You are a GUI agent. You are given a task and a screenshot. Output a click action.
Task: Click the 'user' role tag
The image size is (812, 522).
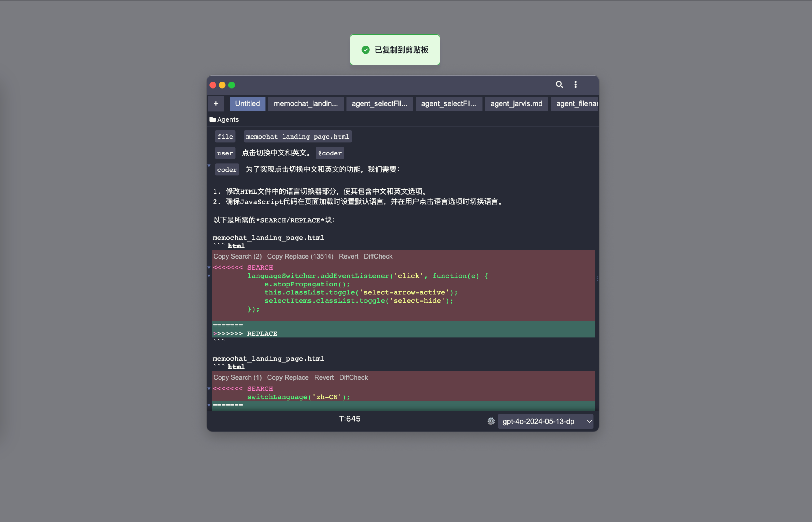tap(225, 153)
